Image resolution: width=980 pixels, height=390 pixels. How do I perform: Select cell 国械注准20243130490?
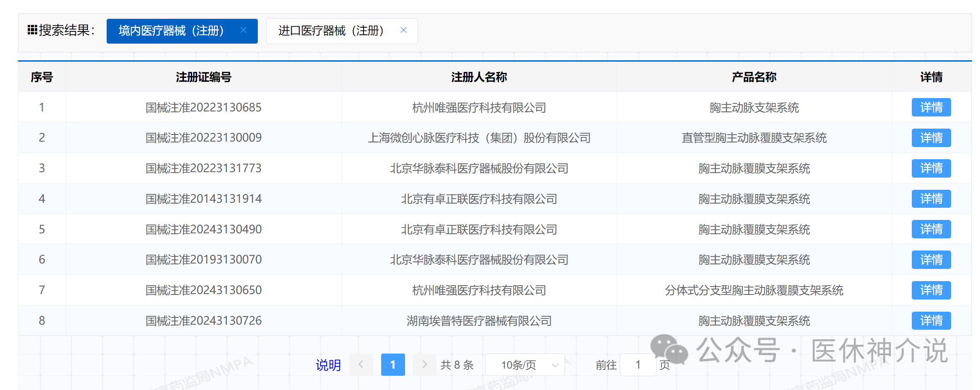pyautogui.click(x=203, y=230)
